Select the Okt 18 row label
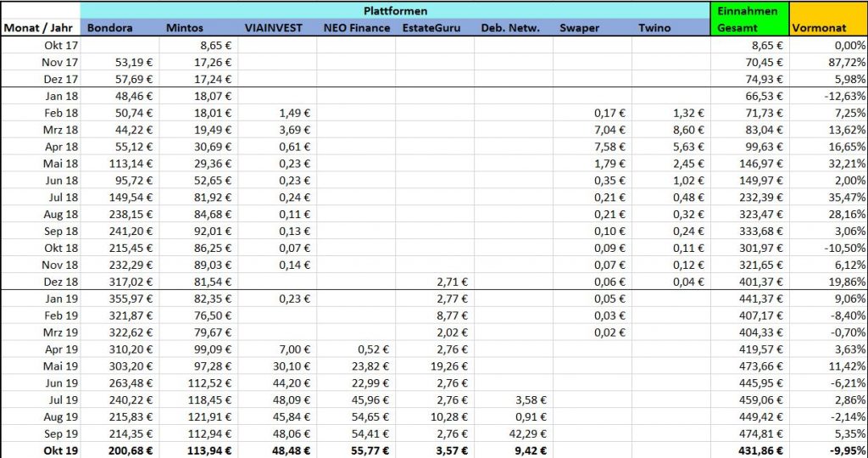Screen dimensions: 868x458 point(41,249)
